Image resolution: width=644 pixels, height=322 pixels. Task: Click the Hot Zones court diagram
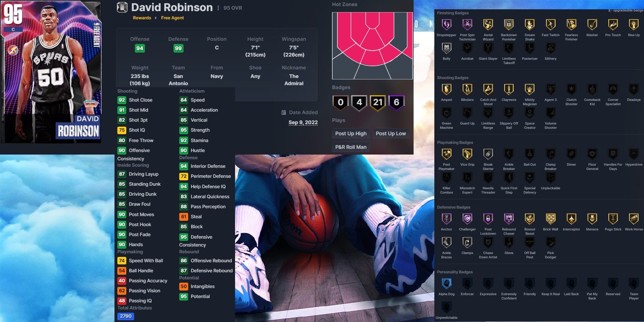tap(372, 46)
